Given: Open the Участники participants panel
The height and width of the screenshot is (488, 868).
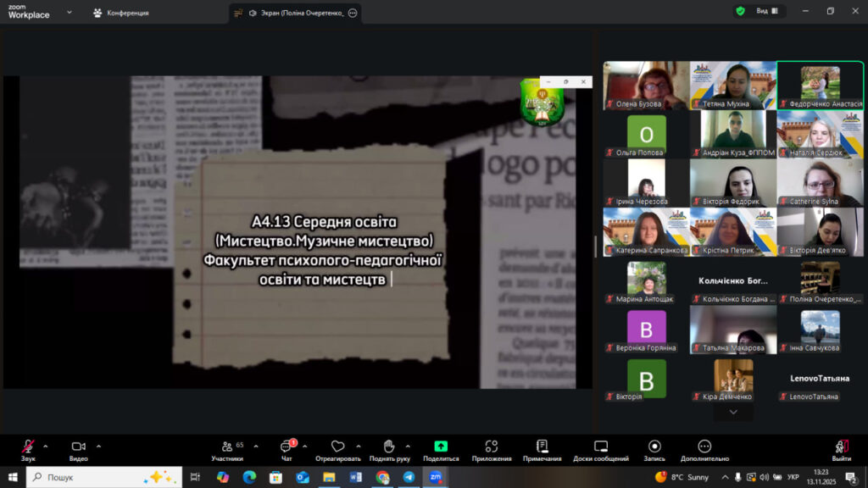Looking at the screenshot, I should click(x=227, y=446).
